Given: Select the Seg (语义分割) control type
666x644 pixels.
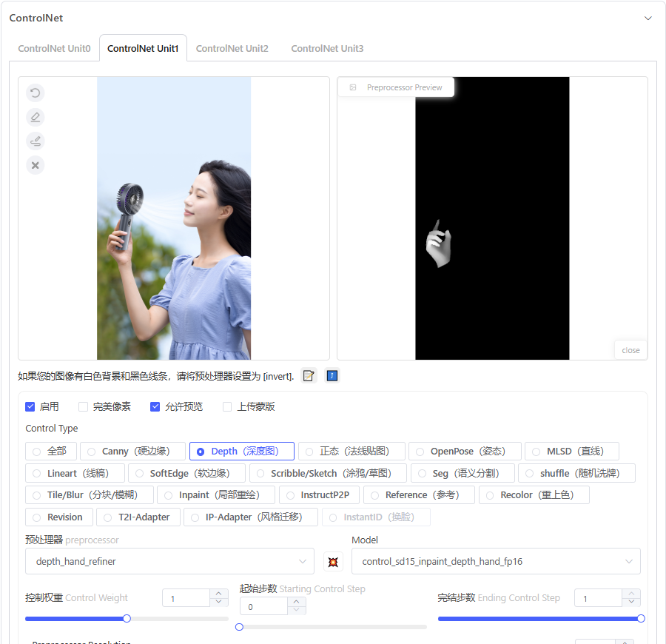Looking at the screenshot, I should [x=462, y=473].
